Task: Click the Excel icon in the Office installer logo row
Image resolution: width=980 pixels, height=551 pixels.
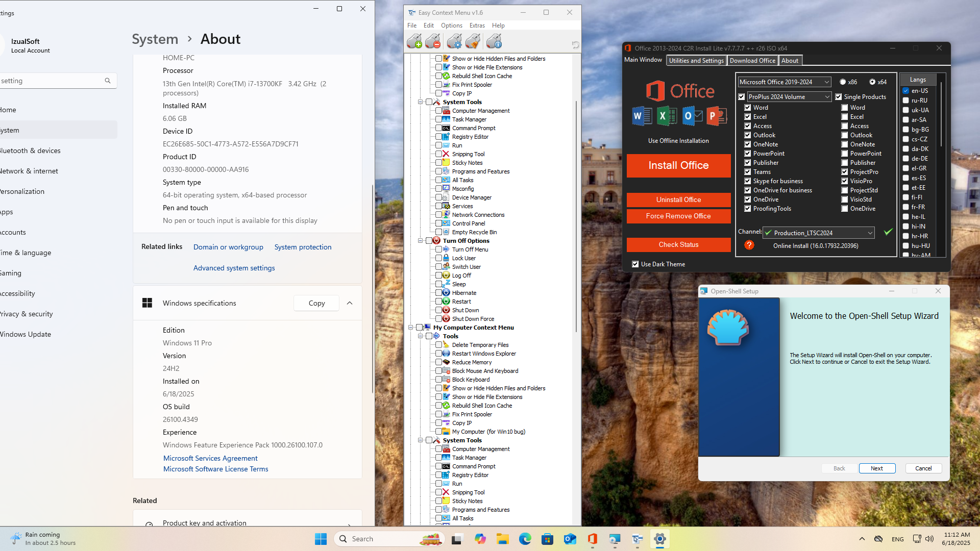Action: pyautogui.click(x=666, y=116)
